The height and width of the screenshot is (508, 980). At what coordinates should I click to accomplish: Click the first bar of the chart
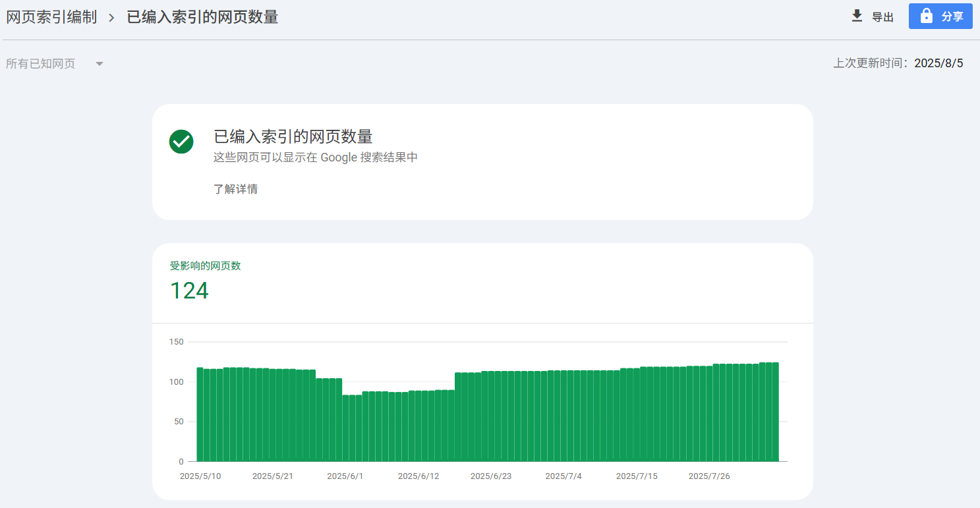(x=200, y=414)
